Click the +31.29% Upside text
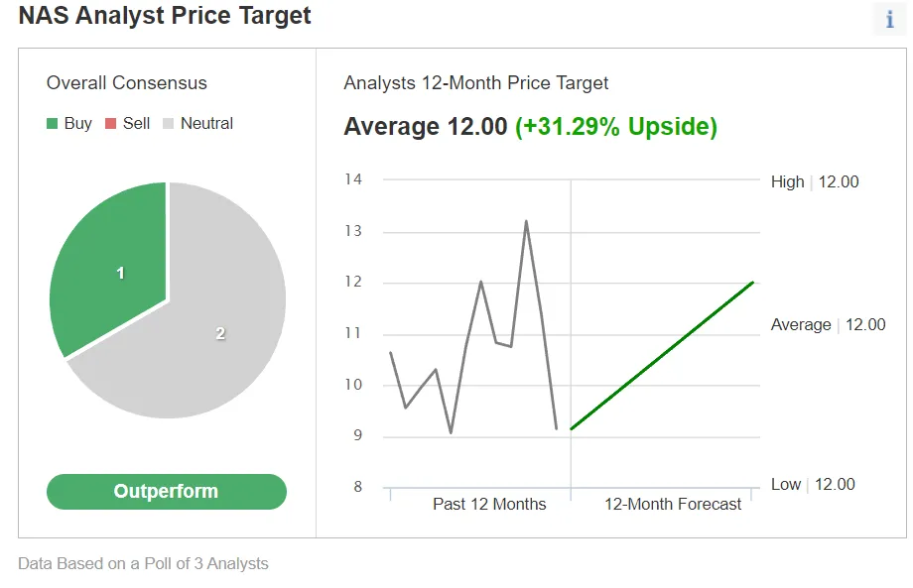 [x=615, y=127]
